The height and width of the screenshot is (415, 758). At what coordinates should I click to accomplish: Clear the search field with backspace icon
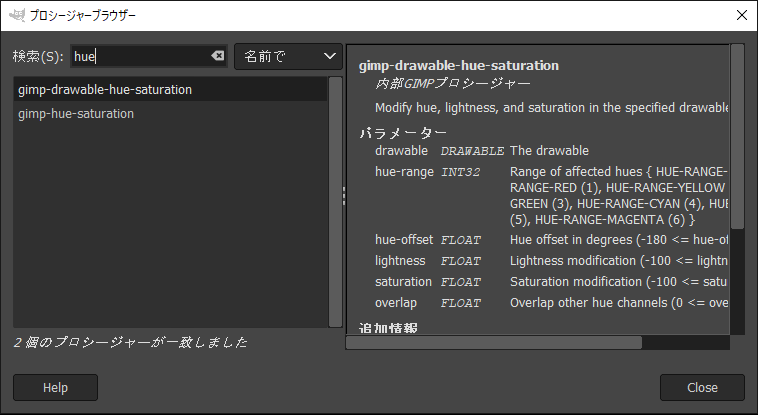click(x=218, y=56)
